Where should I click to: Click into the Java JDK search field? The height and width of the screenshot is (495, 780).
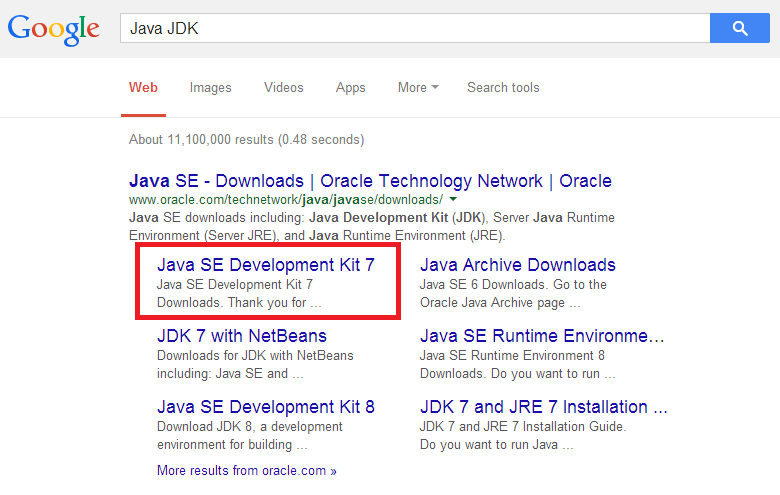coord(415,28)
